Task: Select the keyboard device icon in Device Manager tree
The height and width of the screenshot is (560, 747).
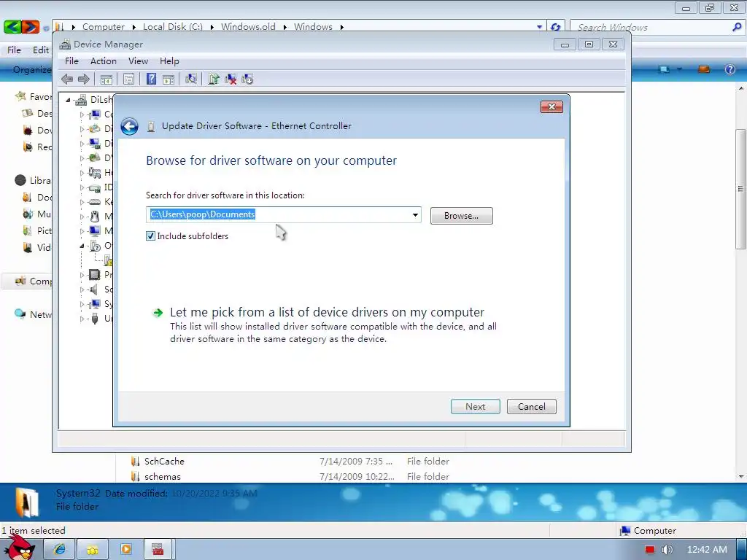Action: (95, 202)
